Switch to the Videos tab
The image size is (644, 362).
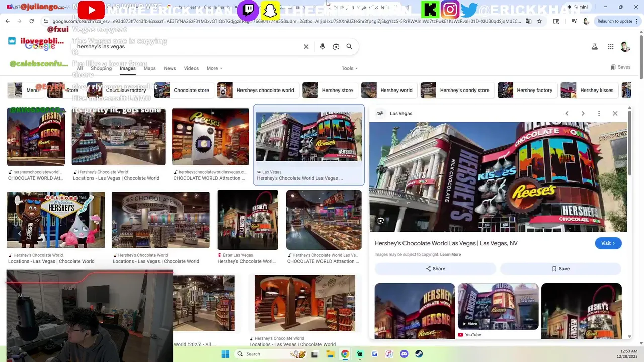pyautogui.click(x=191, y=68)
